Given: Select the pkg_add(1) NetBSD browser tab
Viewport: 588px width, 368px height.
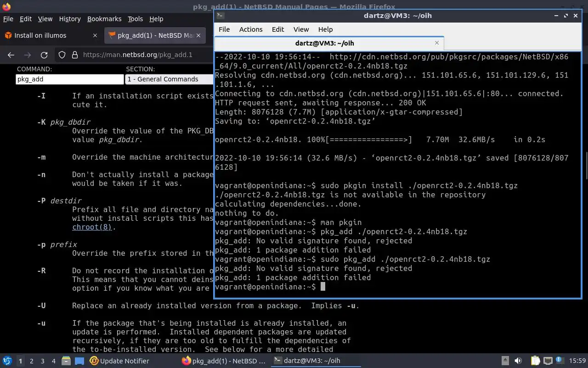Looking at the screenshot, I should (155, 35).
